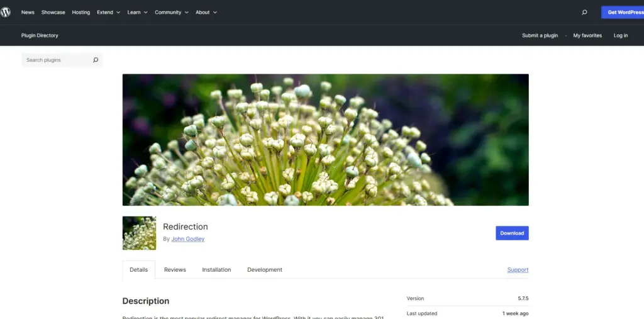Open John Godley author link
The height and width of the screenshot is (319, 644).
(x=187, y=239)
